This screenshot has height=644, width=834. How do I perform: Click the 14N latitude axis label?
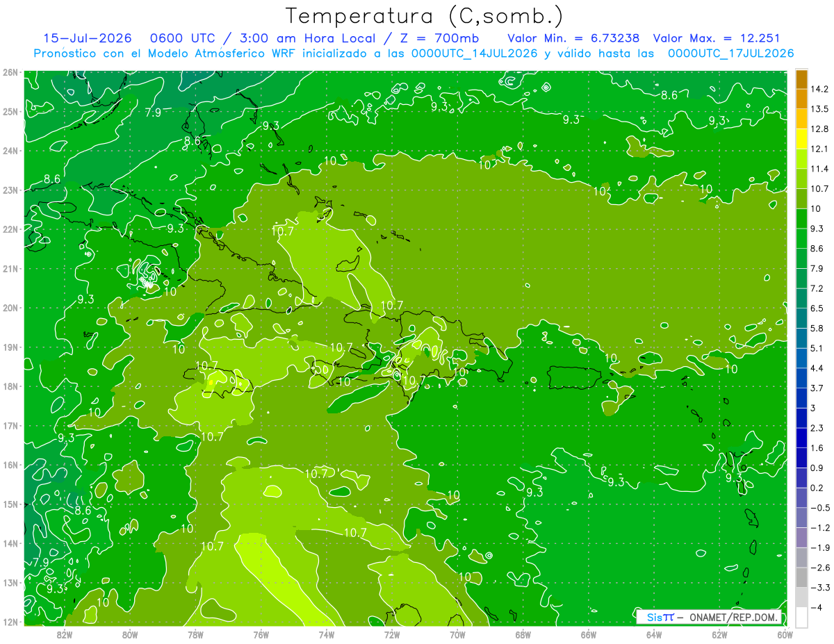pos(10,543)
